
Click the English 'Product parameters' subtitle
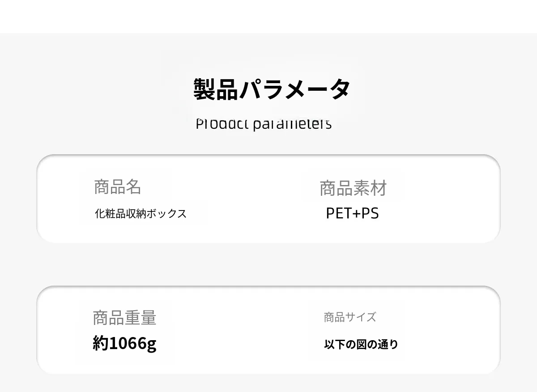click(264, 124)
